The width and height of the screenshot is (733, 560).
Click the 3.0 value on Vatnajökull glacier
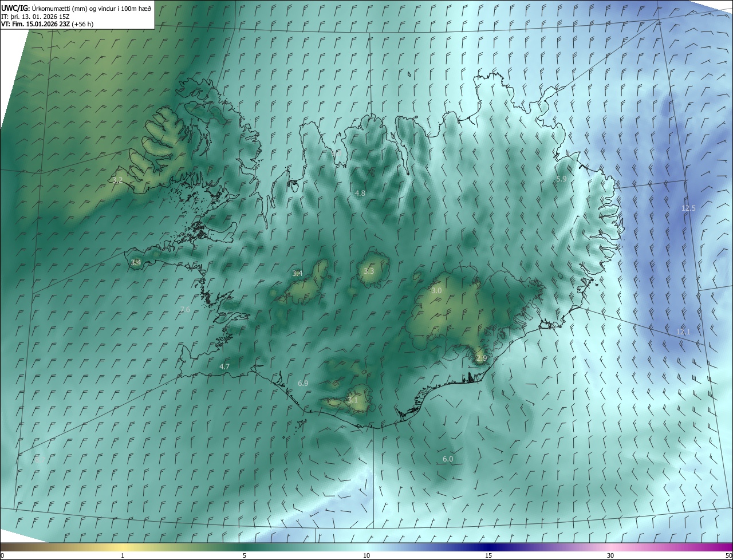pos(436,291)
